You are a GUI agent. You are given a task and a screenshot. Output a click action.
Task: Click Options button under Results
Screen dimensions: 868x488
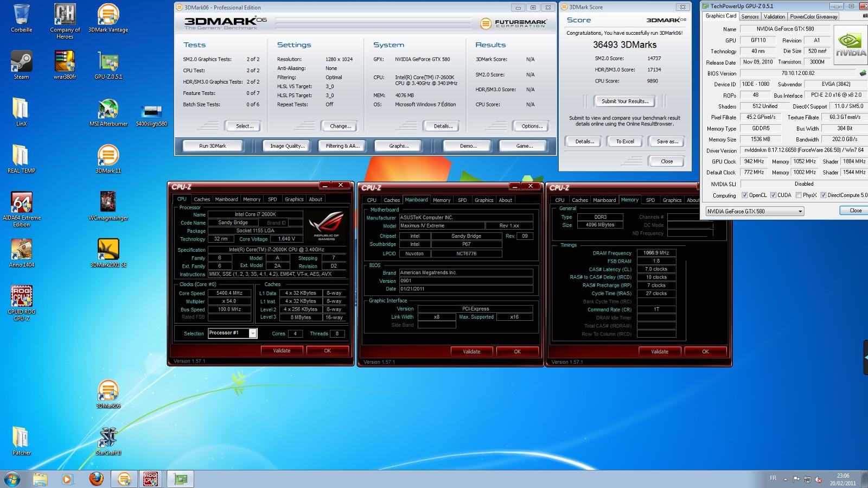coord(532,126)
